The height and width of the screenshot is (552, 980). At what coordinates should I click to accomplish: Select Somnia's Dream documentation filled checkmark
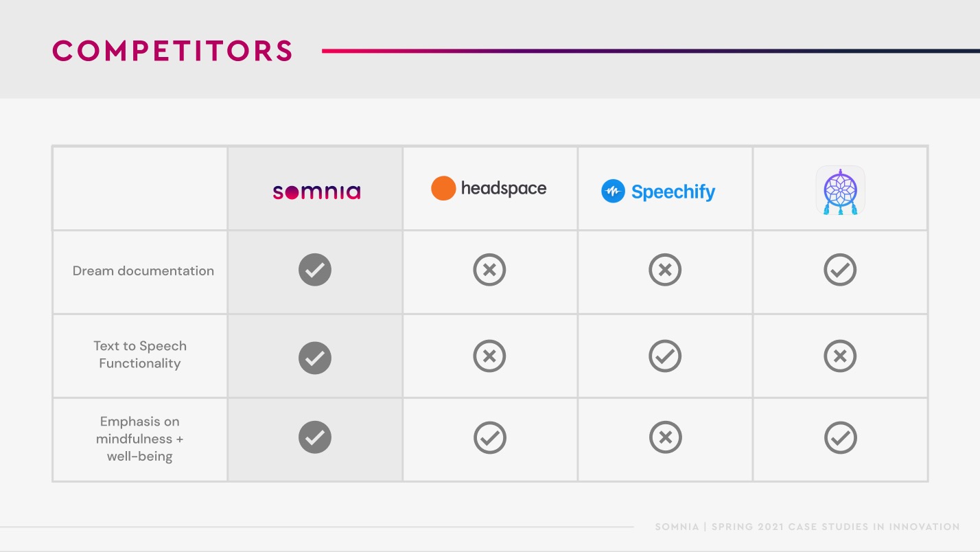click(315, 270)
